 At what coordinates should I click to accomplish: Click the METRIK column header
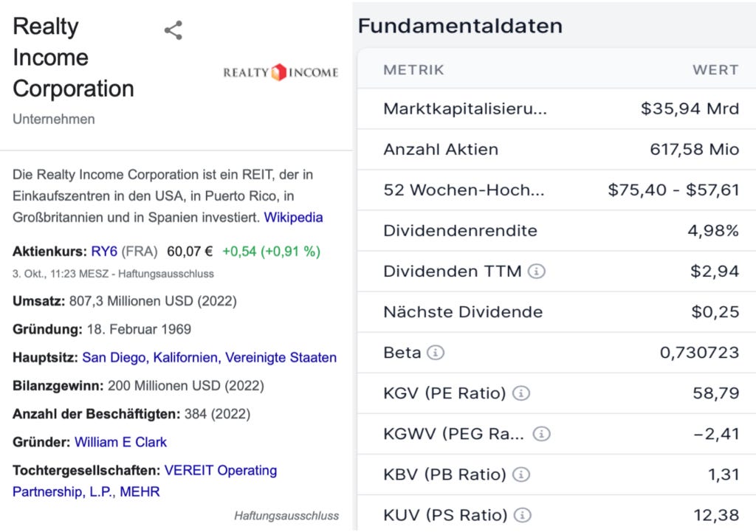[413, 70]
